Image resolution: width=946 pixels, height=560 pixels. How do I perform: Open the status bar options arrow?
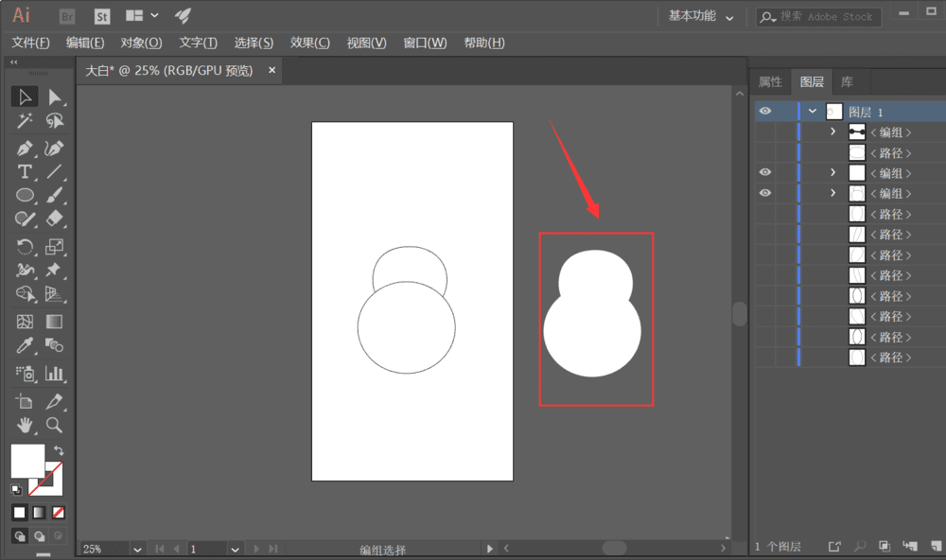point(489,549)
